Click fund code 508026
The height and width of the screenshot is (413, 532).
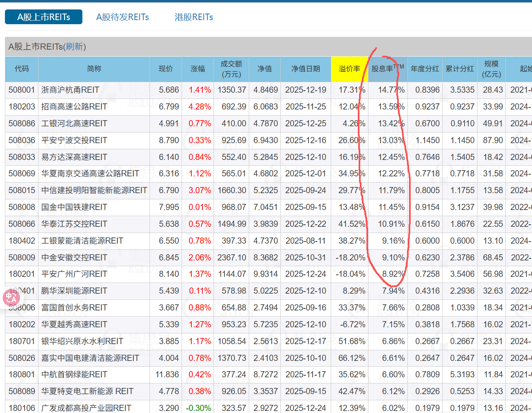click(x=22, y=358)
